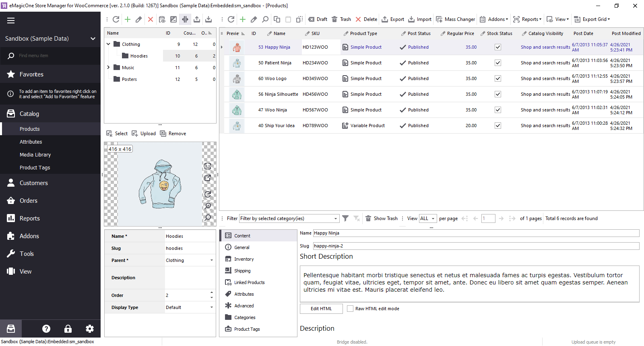Click the Edit HTML button
The width and height of the screenshot is (644, 346).
coord(321,309)
